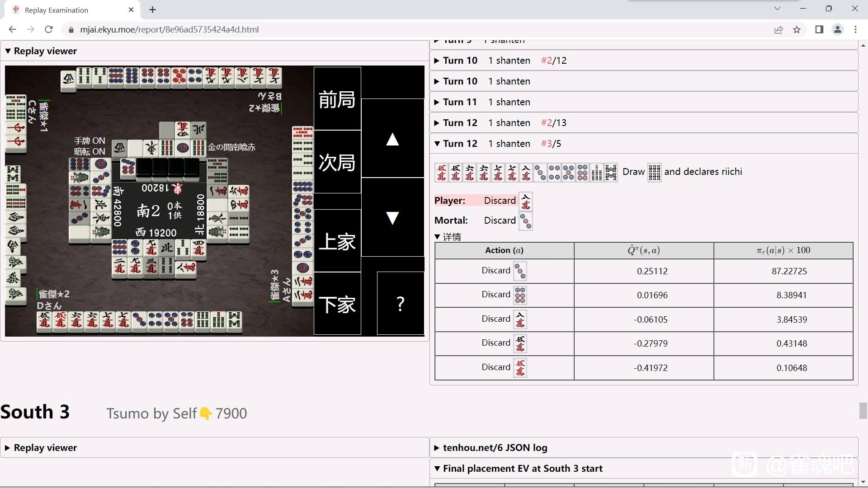Toggle 手牌 ON hand display
The width and height of the screenshot is (868, 488).
(90, 141)
